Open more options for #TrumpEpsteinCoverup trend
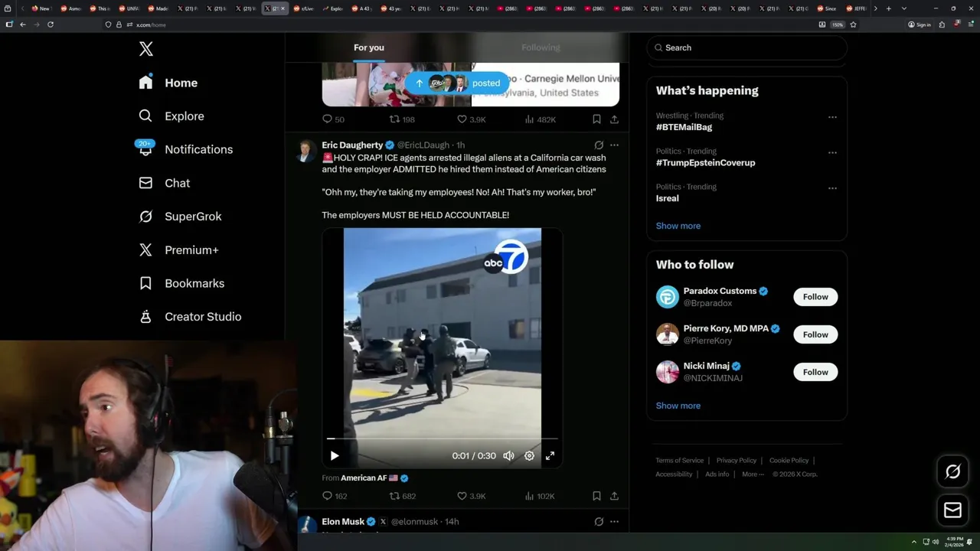The height and width of the screenshot is (551, 980). pos(832,152)
